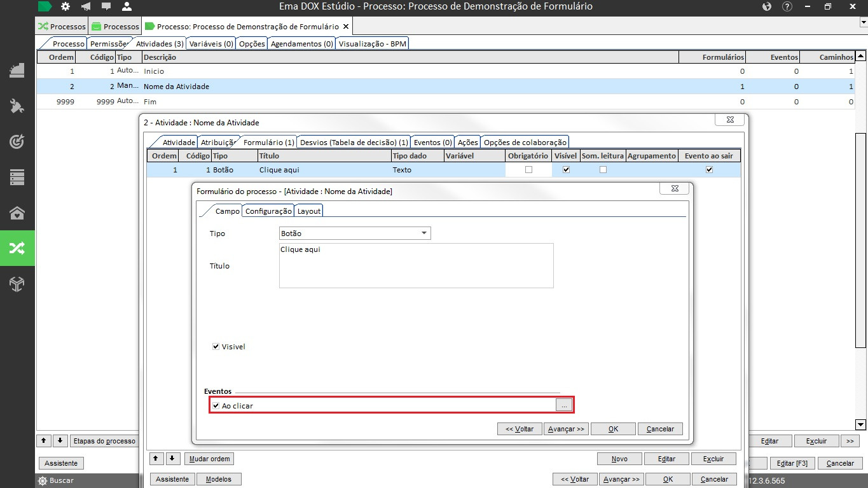
Task: Toggle Obrigatório checkbox for Clique aqui row
Action: 528,170
